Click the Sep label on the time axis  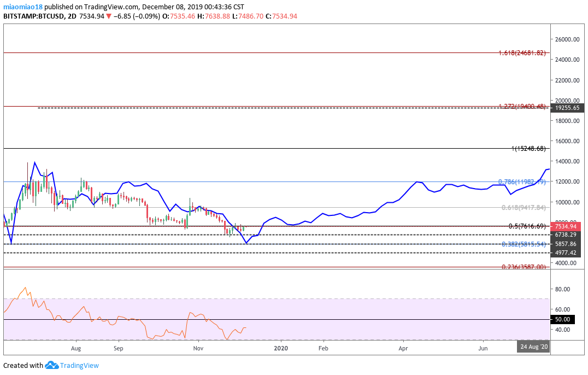pos(118,348)
